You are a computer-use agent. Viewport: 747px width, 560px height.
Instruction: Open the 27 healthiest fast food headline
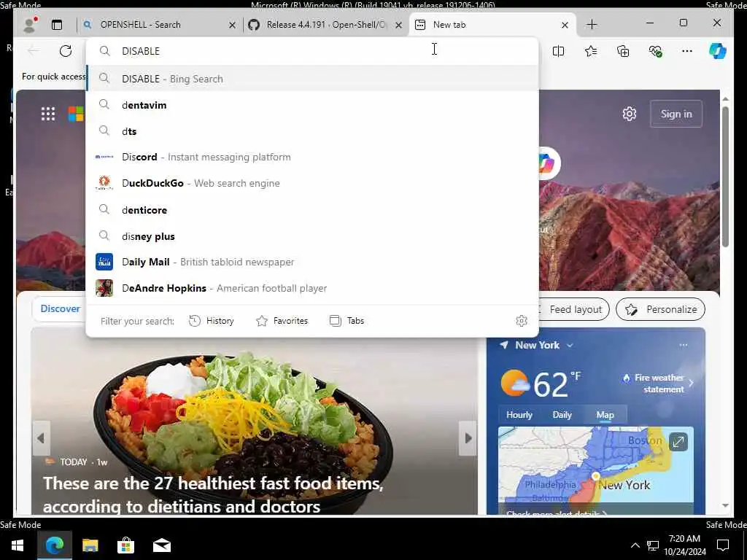(214, 495)
